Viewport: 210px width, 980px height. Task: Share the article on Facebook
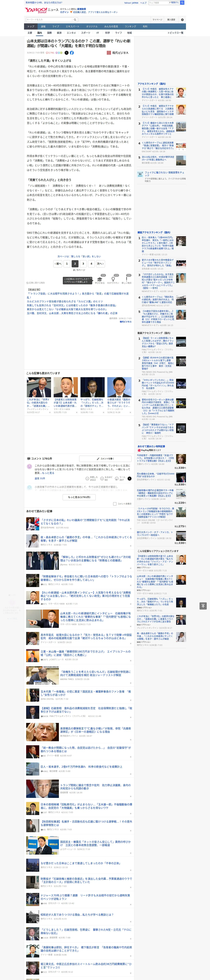[x=72, y=53]
